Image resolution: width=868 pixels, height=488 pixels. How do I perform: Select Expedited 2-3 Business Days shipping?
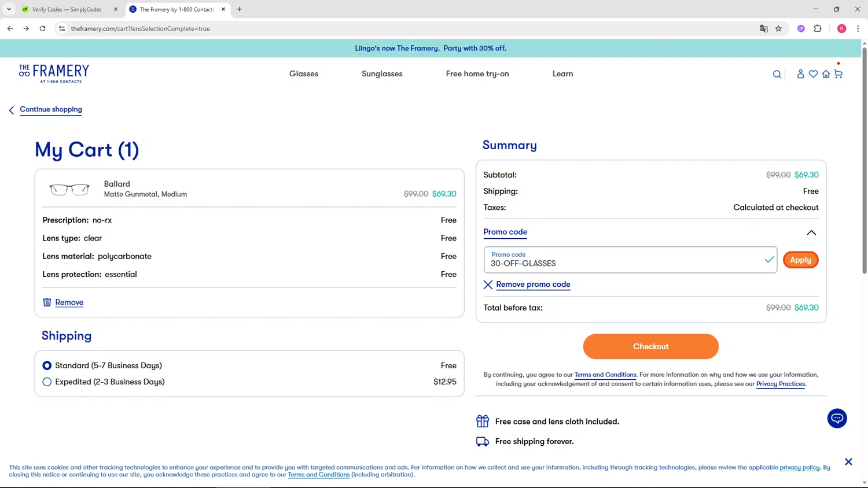click(47, 382)
